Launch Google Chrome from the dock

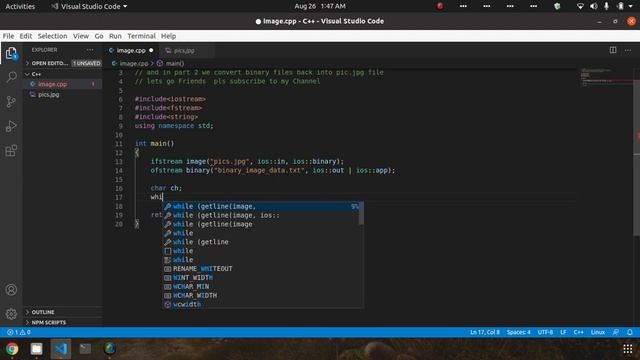pyautogui.click(x=12, y=349)
